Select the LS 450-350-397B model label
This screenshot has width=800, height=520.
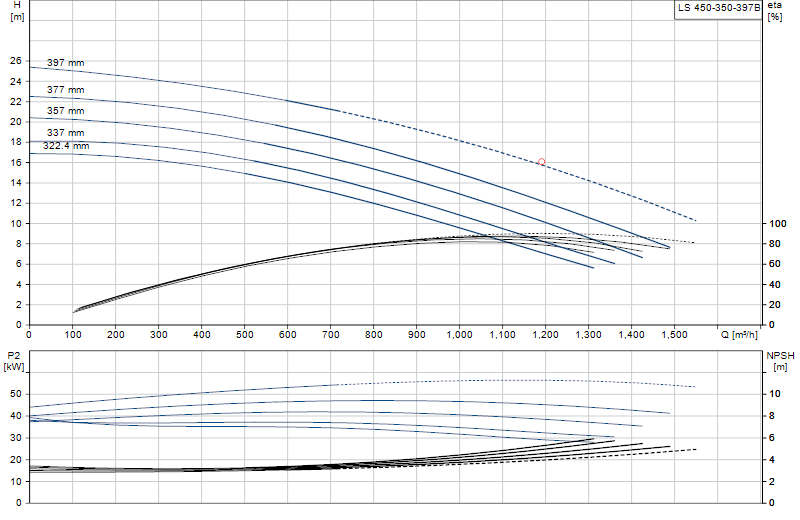point(719,8)
